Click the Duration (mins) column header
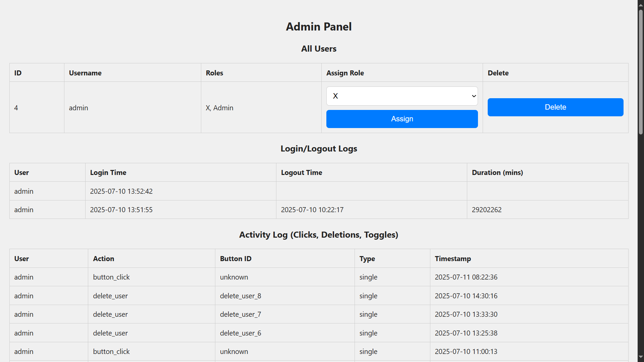Viewport: 644px width, 362px height. click(x=497, y=173)
